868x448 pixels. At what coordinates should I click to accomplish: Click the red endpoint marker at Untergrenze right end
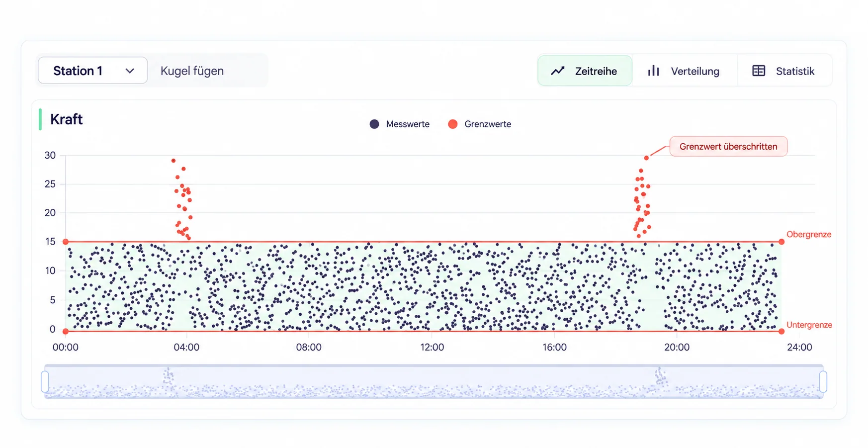click(781, 331)
